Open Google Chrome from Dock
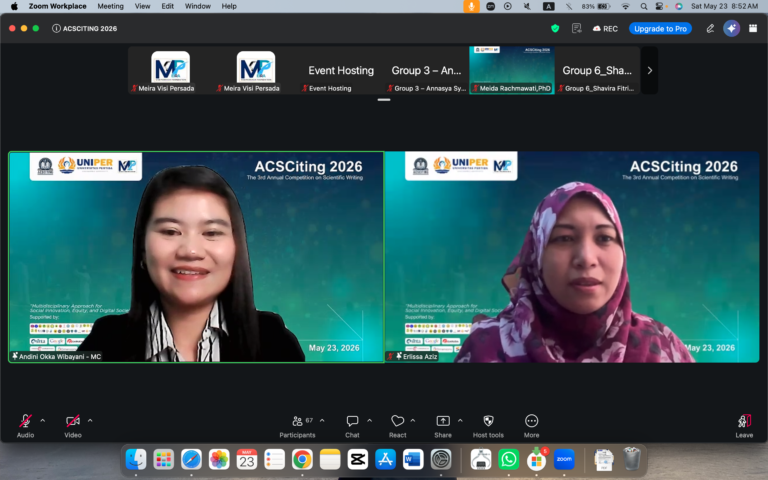 [x=302, y=459]
